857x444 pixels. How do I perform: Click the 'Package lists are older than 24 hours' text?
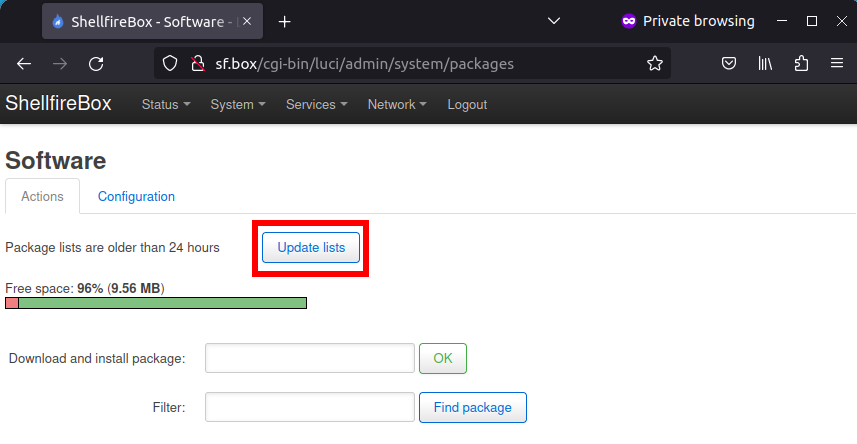coord(112,248)
